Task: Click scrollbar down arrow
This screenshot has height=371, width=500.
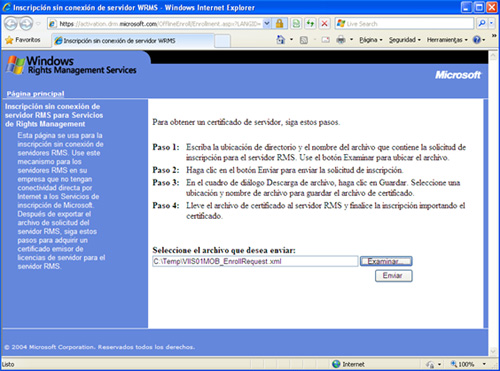Action: click(493, 351)
